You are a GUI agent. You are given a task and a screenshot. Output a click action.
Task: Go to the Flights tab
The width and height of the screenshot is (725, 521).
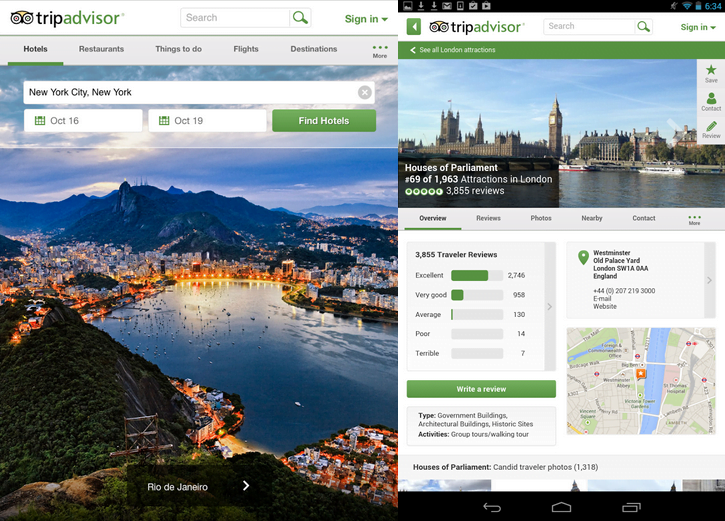(246, 49)
